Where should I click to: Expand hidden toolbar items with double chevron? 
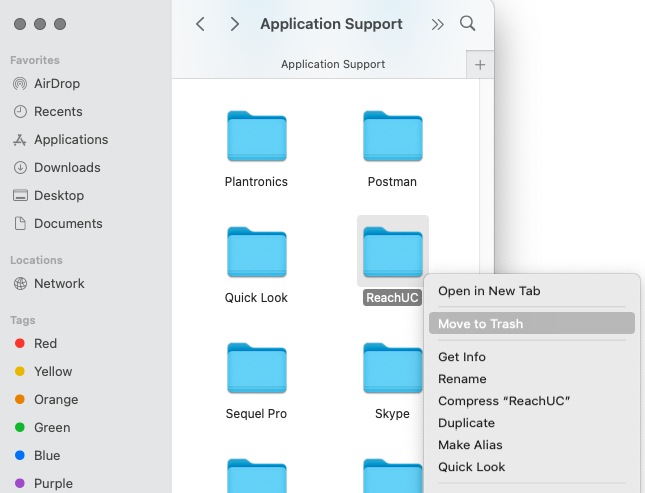coord(437,25)
